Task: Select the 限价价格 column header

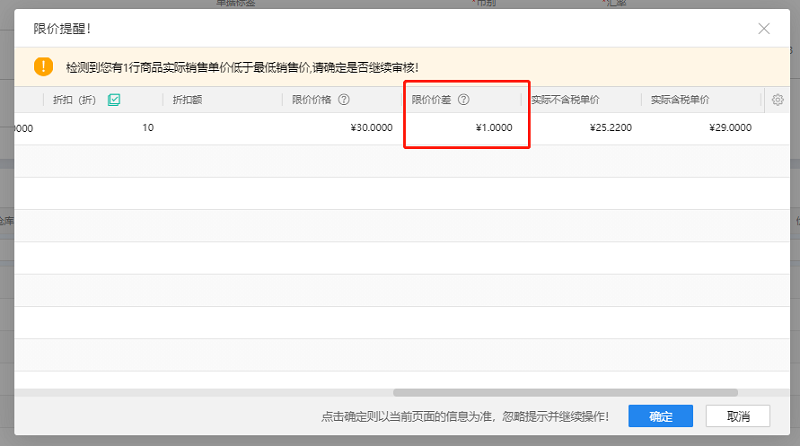Action: click(x=312, y=100)
